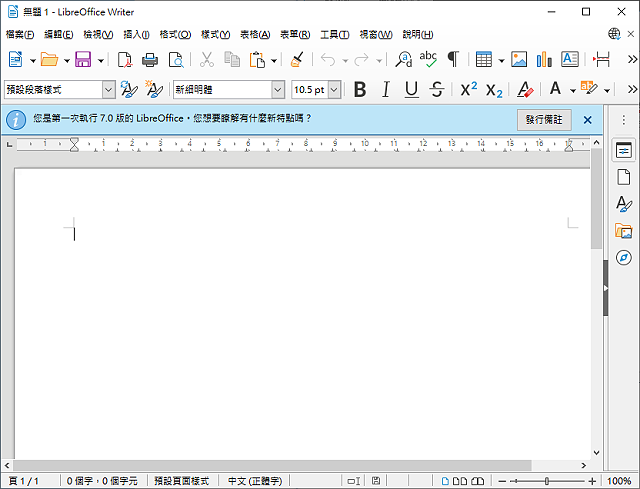Click the Save diskette icon

coord(83,60)
